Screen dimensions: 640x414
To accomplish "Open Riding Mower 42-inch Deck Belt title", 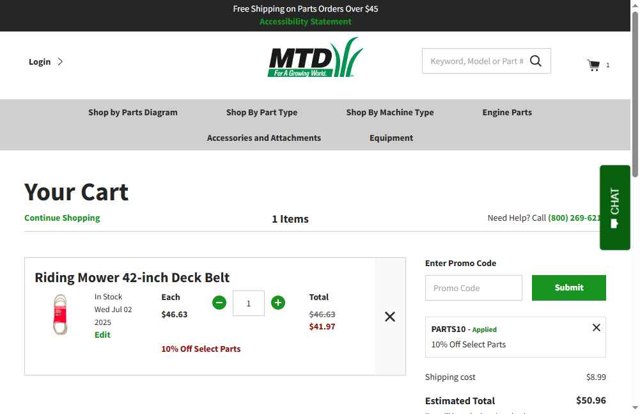I will [132, 278].
